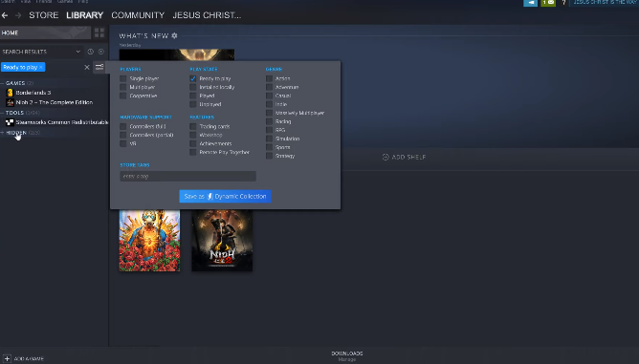Click Add a Game label
Screen dimensions: 639x364
(x=29, y=358)
